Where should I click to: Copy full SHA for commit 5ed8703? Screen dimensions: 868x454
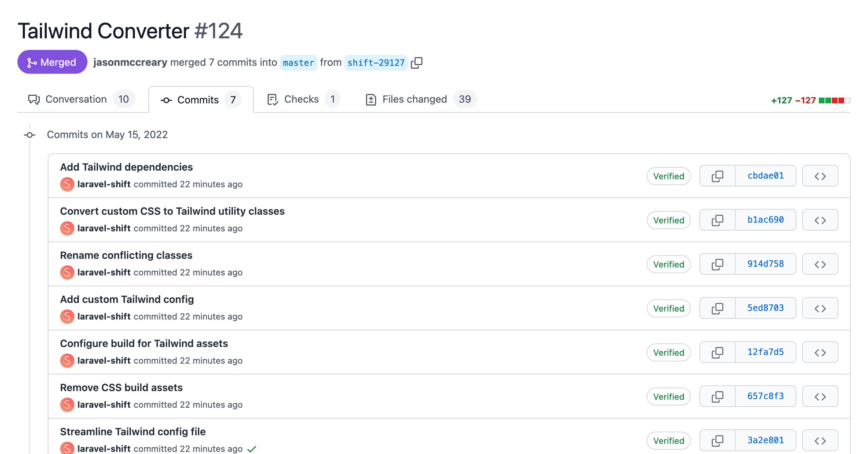click(x=718, y=308)
